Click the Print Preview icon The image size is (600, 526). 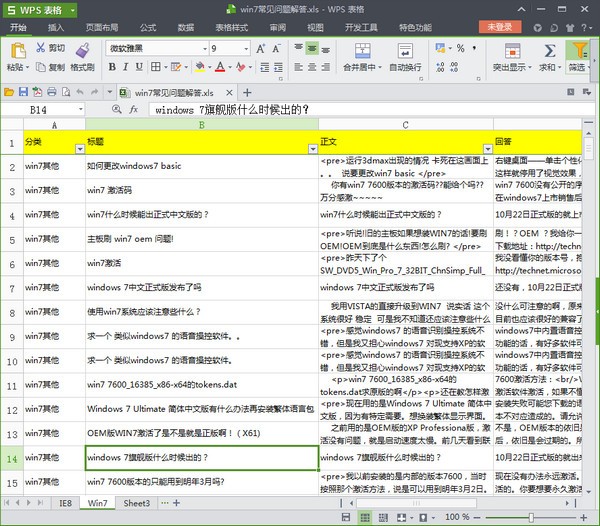(x=66, y=92)
